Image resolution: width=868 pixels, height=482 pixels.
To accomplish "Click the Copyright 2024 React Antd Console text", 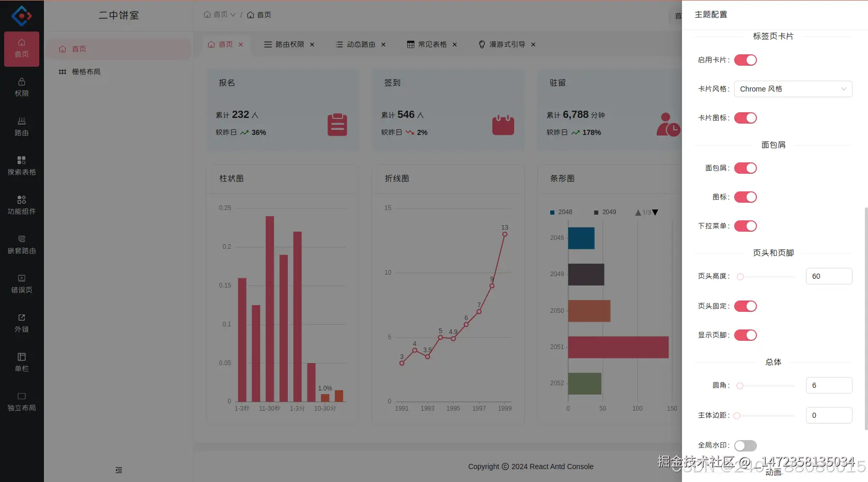I will [x=531, y=466].
